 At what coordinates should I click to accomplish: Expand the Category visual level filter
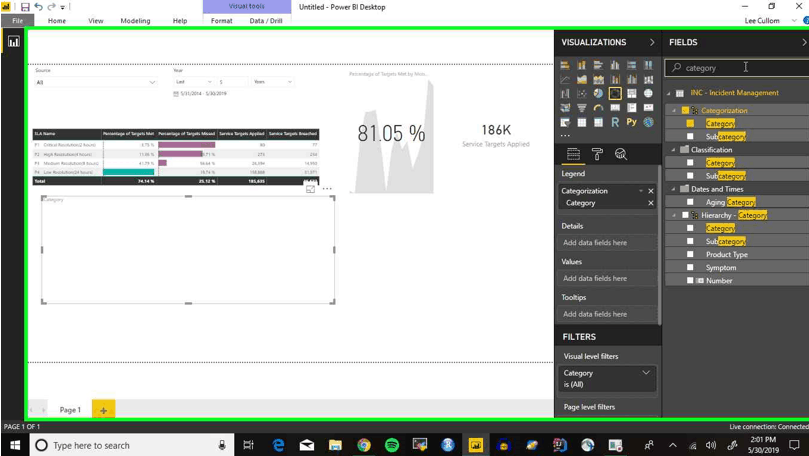[x=646, y=372]
